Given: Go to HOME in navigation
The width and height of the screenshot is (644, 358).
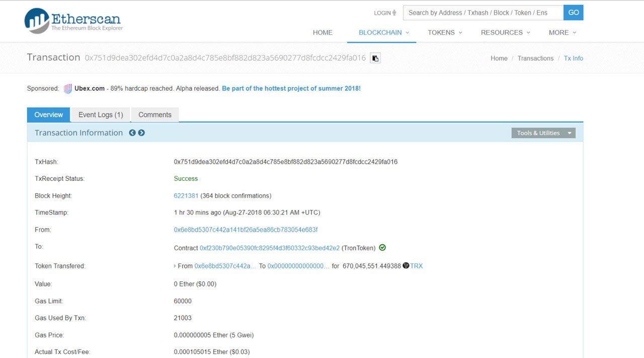Looking at the screenshot, I should click(323, 32).
